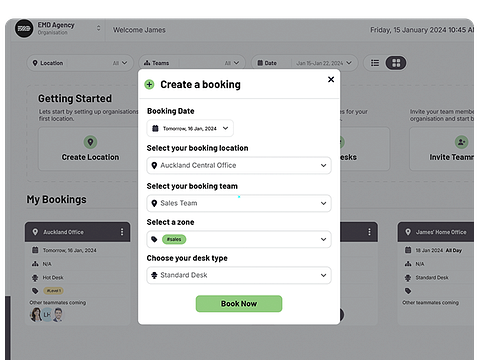Viewport: 480px width, 360px height.
Task: Open the Booking Date dropdown
Action: click(x=190, y=128)
